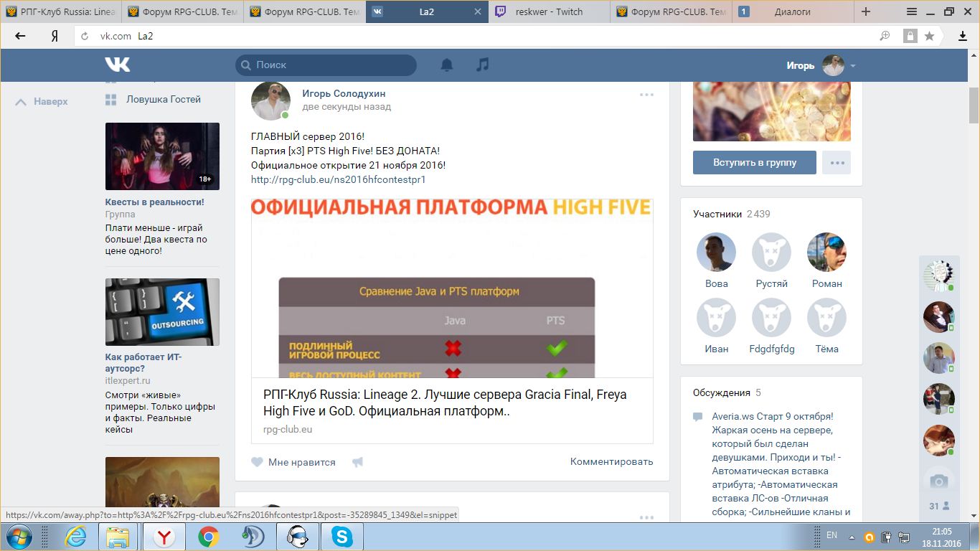
Task: Focus the Поиск search field
Action: pyautogui.click(x=326, y=65)
